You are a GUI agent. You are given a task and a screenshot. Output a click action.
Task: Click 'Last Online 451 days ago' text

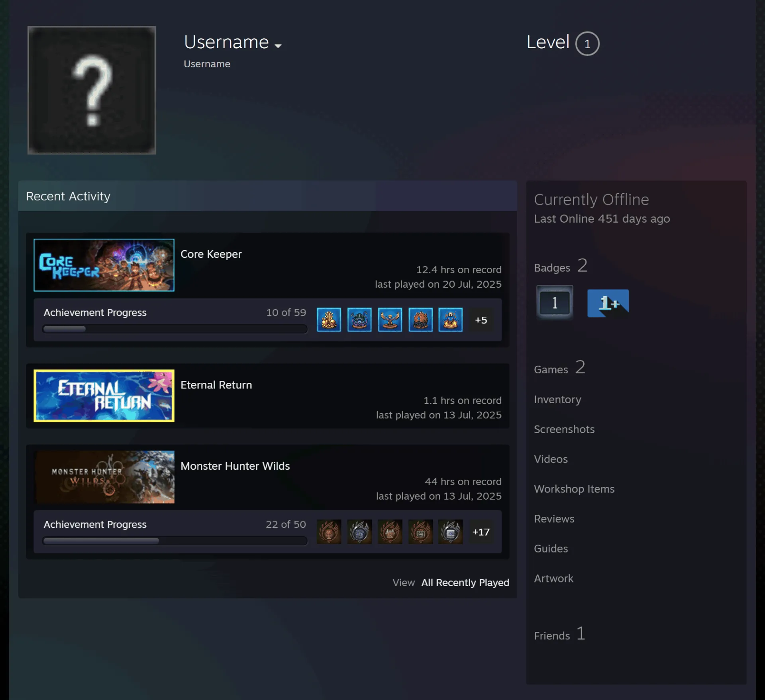click(602, 219)
